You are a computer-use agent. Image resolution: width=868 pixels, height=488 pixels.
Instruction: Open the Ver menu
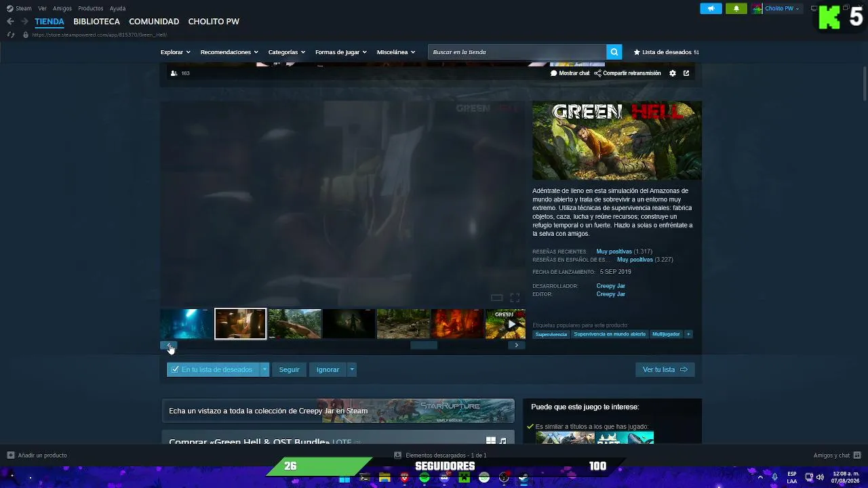[x=43, y=9]
